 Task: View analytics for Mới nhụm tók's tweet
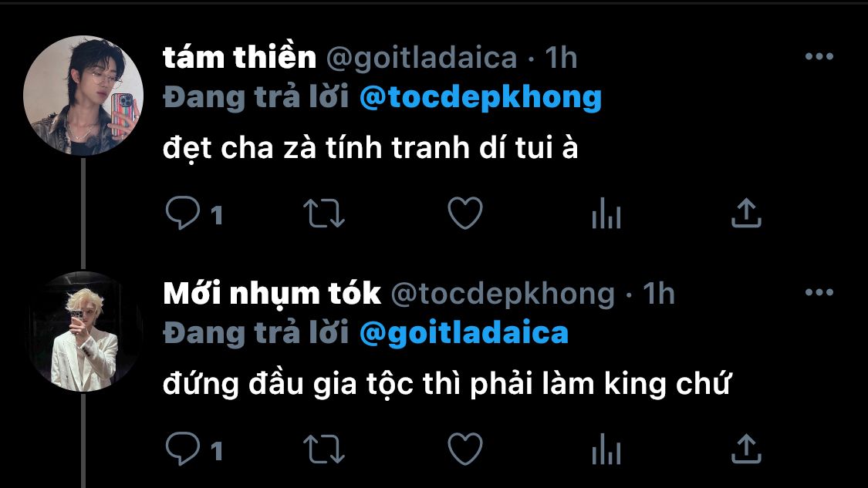[606, 449]
